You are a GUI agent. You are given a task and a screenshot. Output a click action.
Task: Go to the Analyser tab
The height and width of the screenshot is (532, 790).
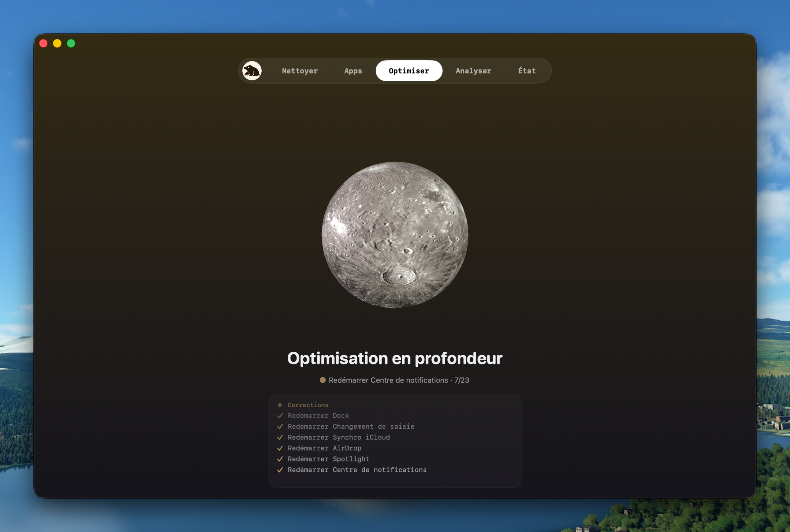(473, 71)
